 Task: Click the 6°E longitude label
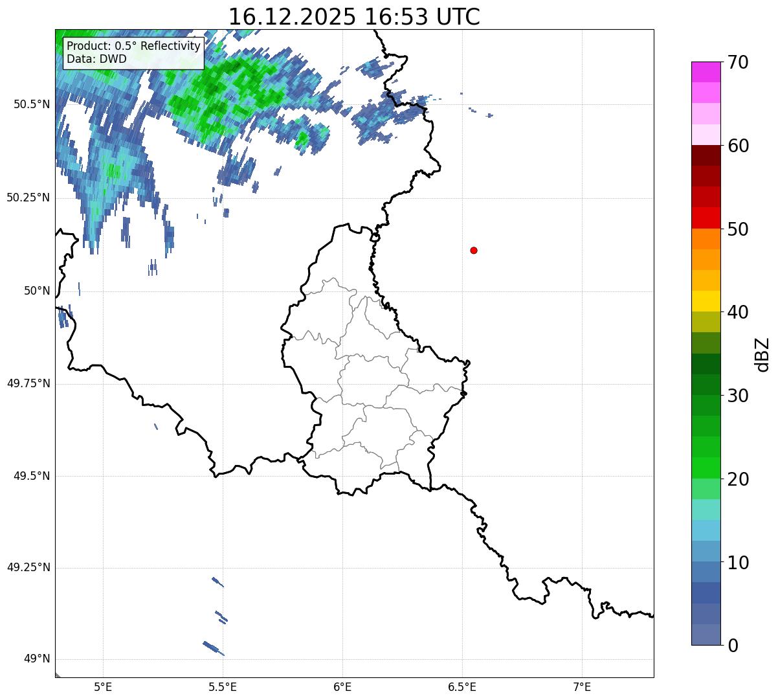pos(342,687)
